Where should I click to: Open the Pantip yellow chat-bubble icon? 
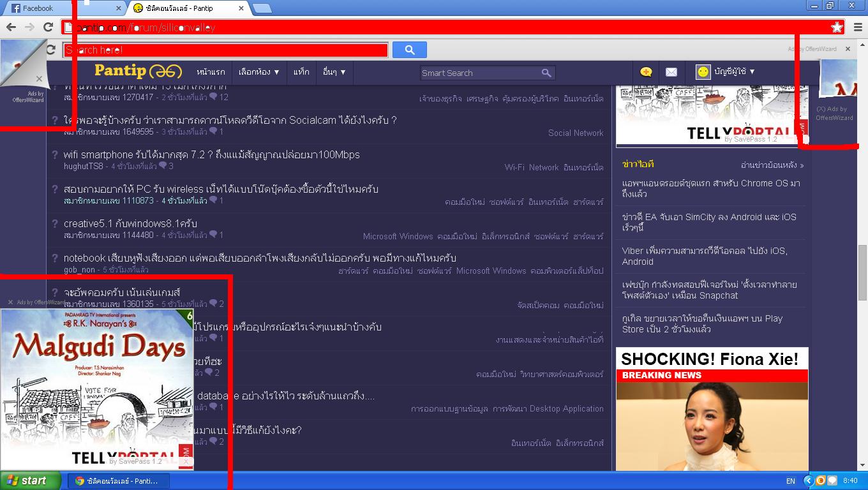[x=646, y=72]
